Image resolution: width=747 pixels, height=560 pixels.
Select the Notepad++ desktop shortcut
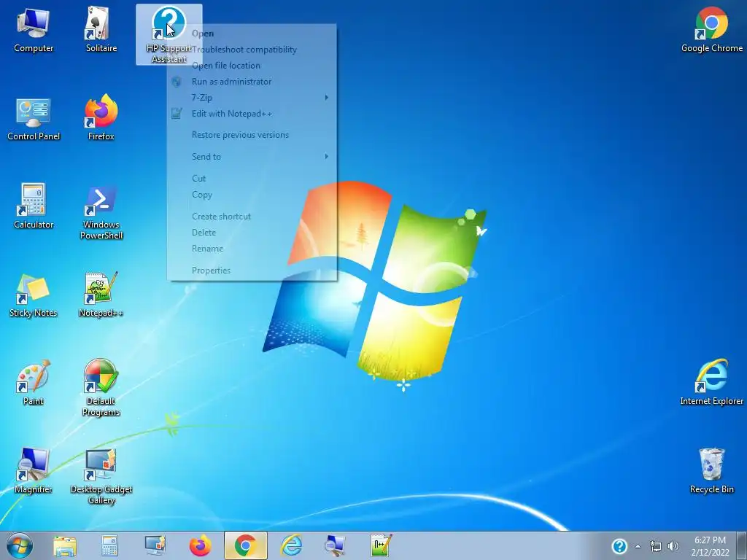pos(101,295)
